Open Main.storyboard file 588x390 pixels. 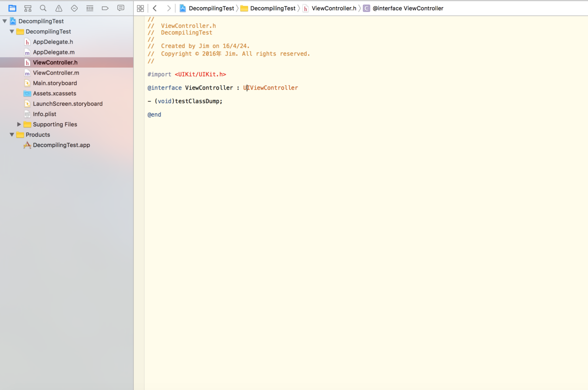(55, 83)
